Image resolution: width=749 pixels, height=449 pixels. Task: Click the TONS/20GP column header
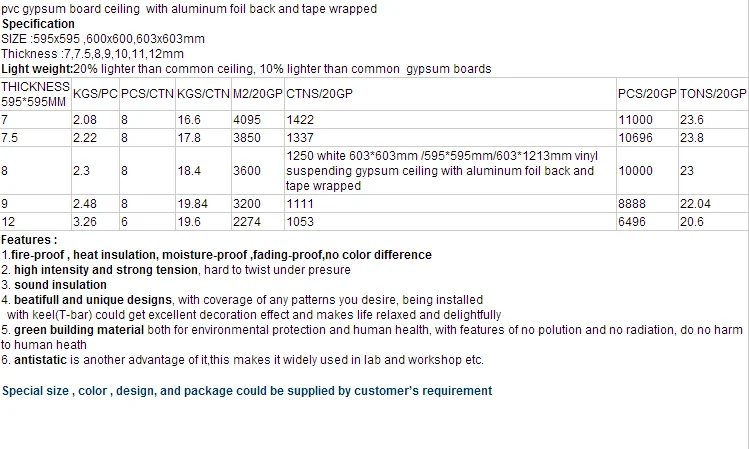[x=713, y=93]
